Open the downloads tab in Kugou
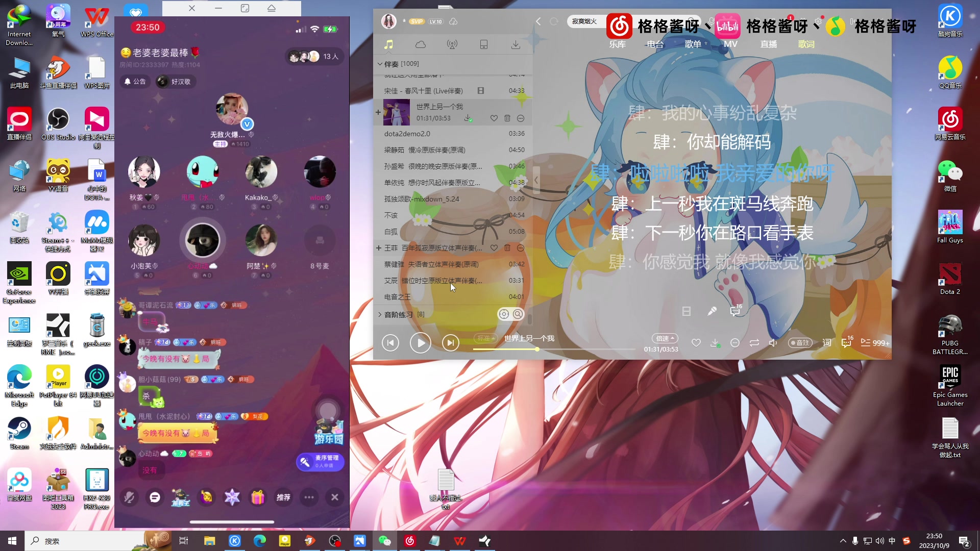Screen dimensions: 980x551 (x=516, y=45)
